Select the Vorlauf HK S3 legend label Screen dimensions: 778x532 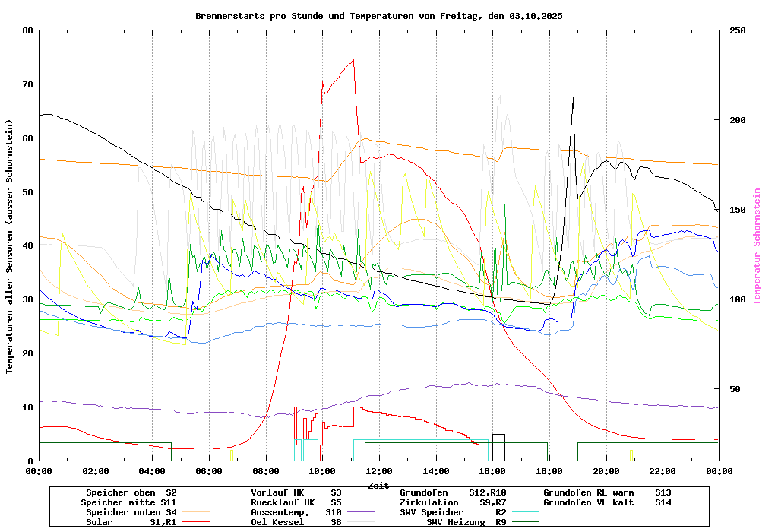coord(296,493)
